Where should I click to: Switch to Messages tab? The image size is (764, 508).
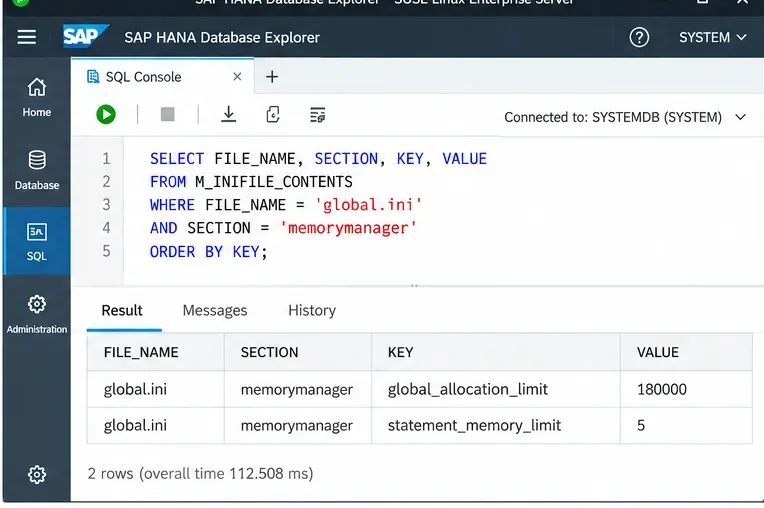[x=215, y=310]
